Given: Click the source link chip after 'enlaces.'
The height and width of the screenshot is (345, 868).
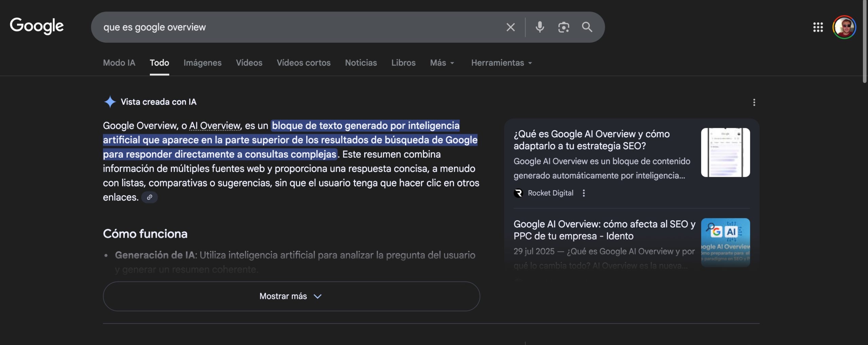Looking at the screenshot, I should [150, 197].
